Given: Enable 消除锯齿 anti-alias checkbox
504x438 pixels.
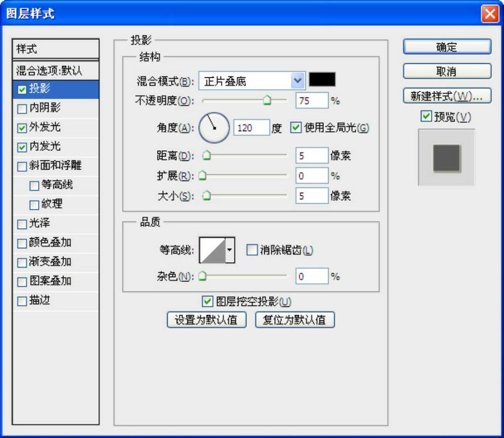Looking at the screenshot, I should (x=252, y=250).
